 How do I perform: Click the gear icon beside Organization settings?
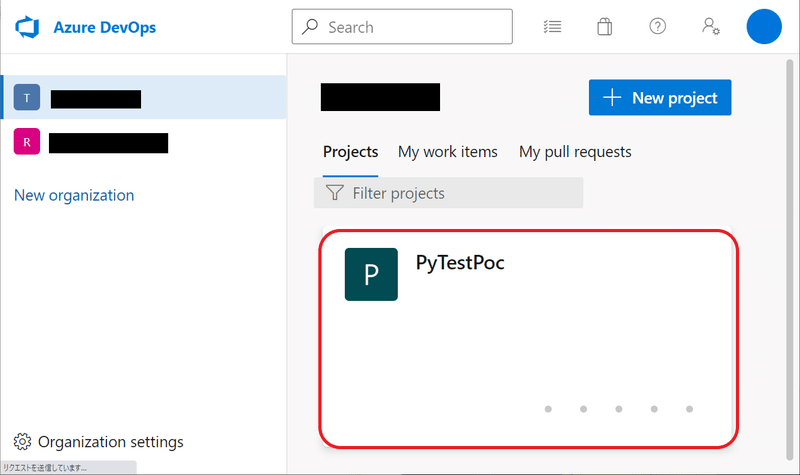pyautogui.click(x=22, y=442)
